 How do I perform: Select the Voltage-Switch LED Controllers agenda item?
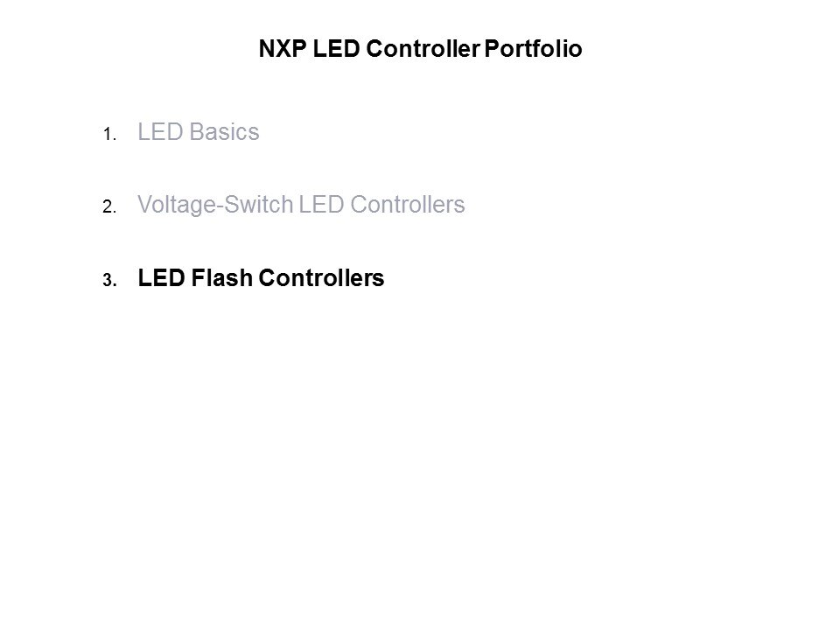click(301, 206)
